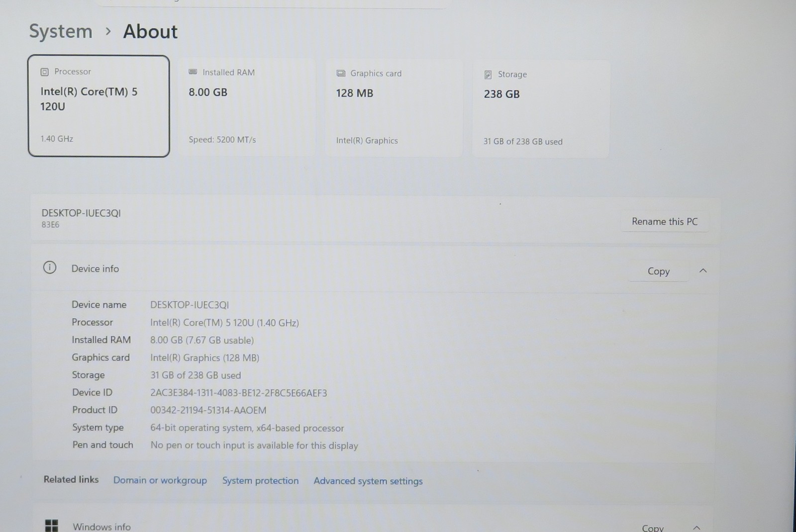Click device name value DESKTOP-IUEC3QI in Device info
The width and height of the screenshot is (796, 532).
click(x=190, y=305)
